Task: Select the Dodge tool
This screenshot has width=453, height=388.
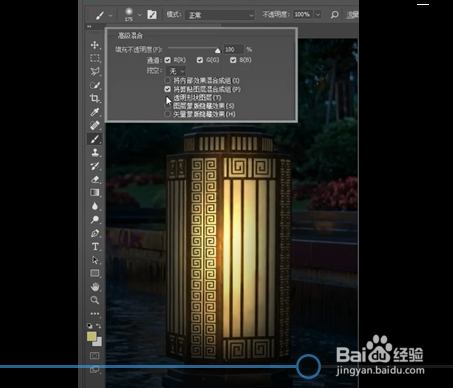Action: [95, 220]
